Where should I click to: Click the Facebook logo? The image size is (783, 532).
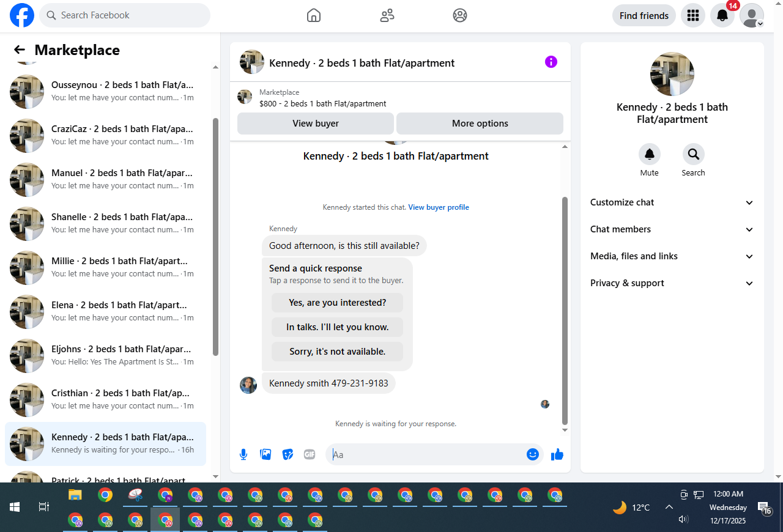coord(22,15)
